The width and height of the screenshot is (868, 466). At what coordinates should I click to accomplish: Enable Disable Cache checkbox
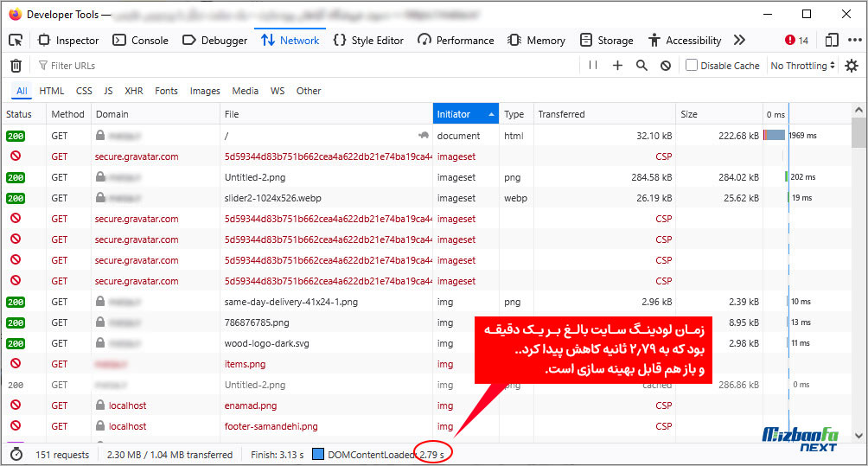(692, 66)
